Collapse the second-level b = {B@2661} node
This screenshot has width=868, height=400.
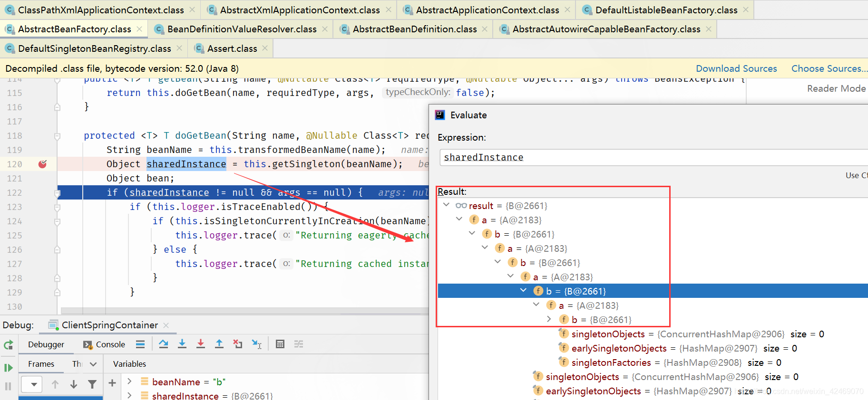472,234
